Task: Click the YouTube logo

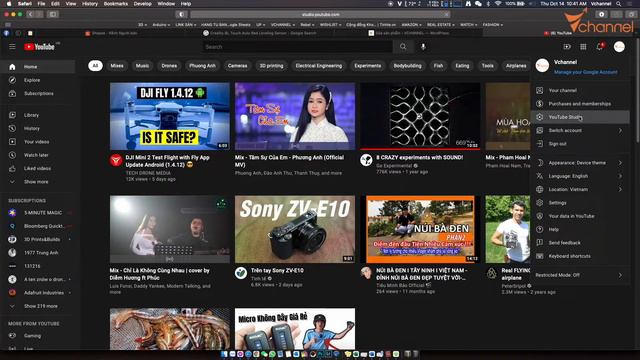Action: [x=39, y=47]
